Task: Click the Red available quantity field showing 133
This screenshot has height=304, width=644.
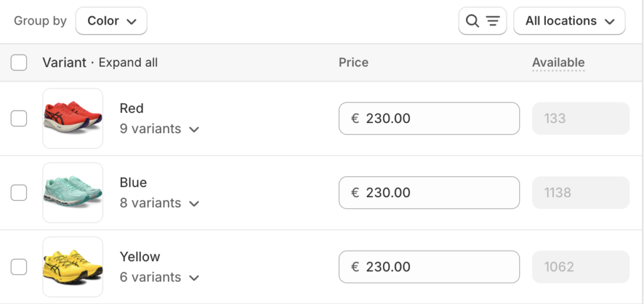Action: point(580,118)
